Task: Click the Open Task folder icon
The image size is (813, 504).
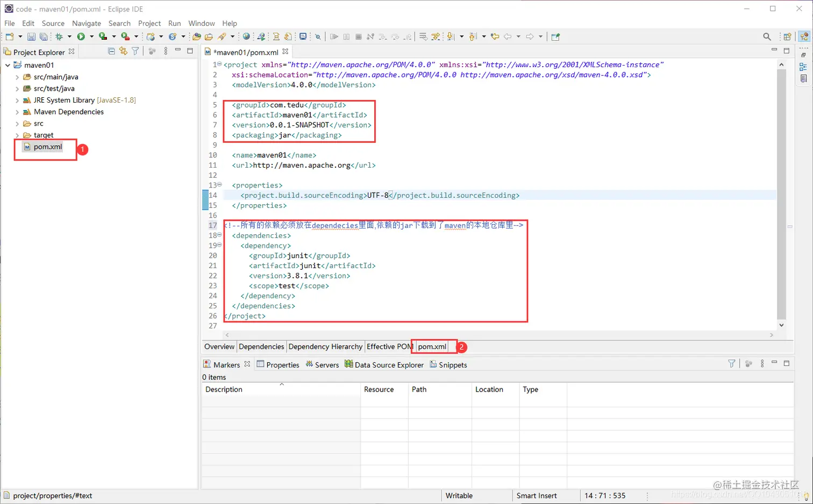Action: point(209,37)
